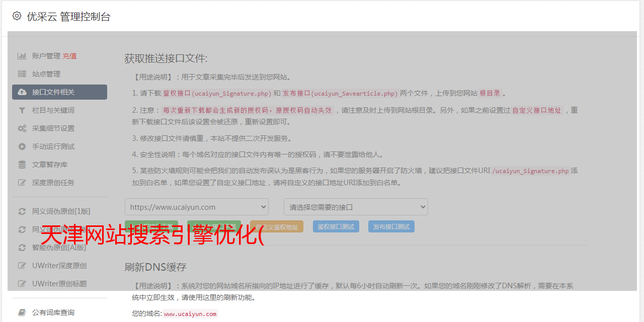Click the 获取推送接口文件 heading
This screenshot has width=644, height=322.
[x=166, y=58]
